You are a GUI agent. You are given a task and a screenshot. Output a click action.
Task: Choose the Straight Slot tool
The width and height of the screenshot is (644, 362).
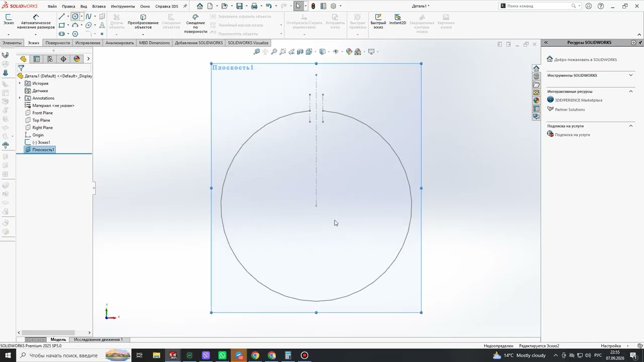pyautogui.click(x=61, y=34)
